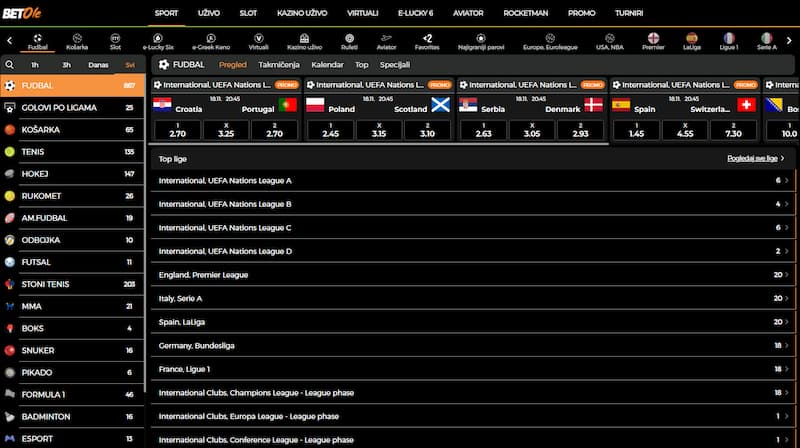Open the Fudbal icon in sports carousel

point(37,38)
